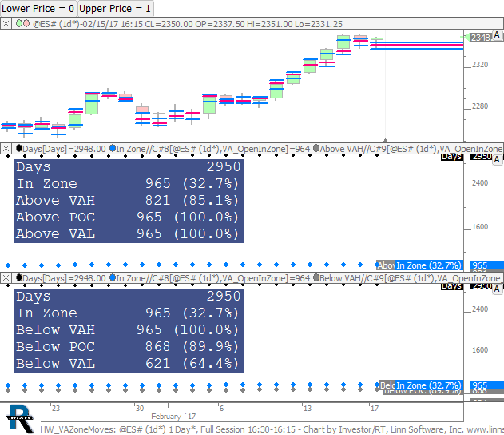Close the Above VAH indicator pane
This screenshot has height=435, width=504.
[x=6, y=149]
